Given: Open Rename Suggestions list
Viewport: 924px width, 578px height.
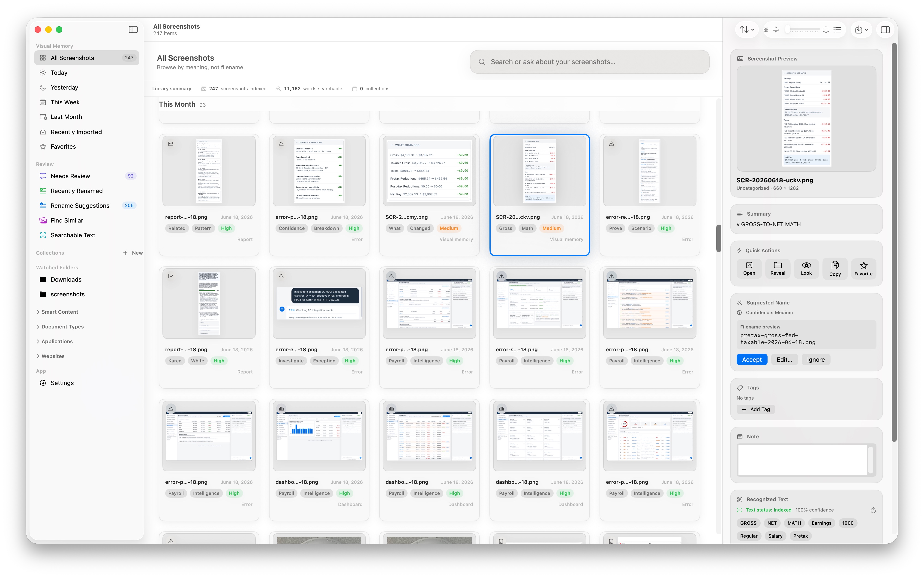Looking at the screenshot, I should point(87,205).
